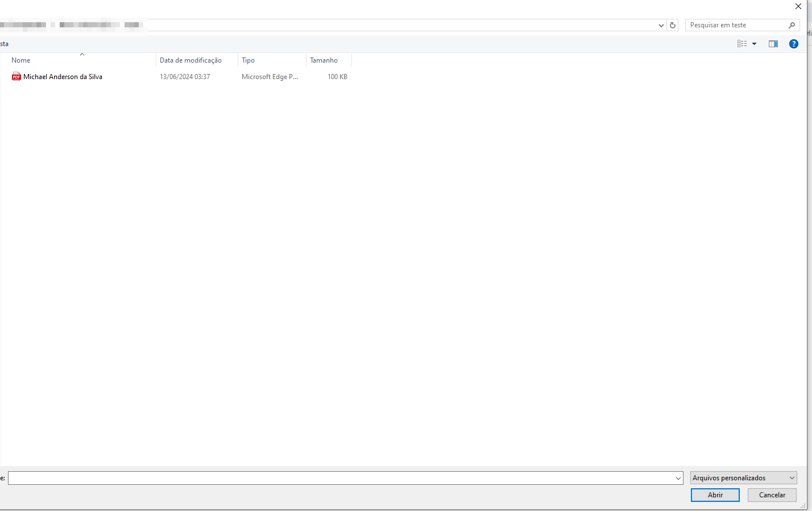
Task: Open the view options dropdown arrow
Action: click(755, 44)
